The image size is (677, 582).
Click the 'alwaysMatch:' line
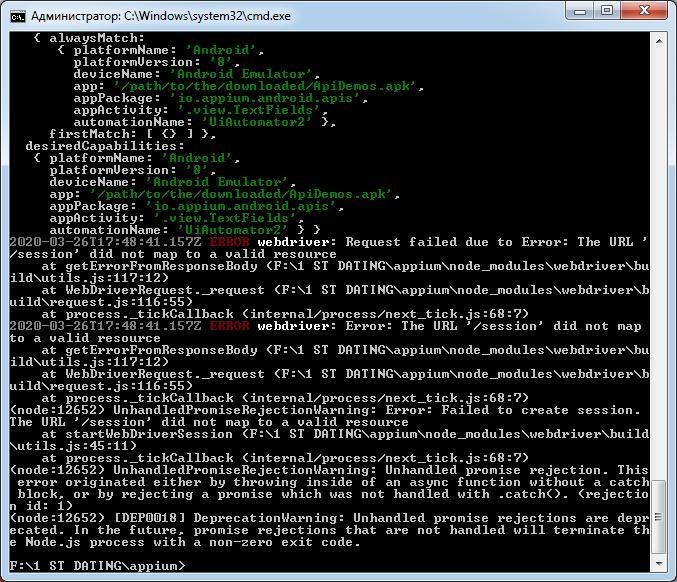tap(89, 38)
